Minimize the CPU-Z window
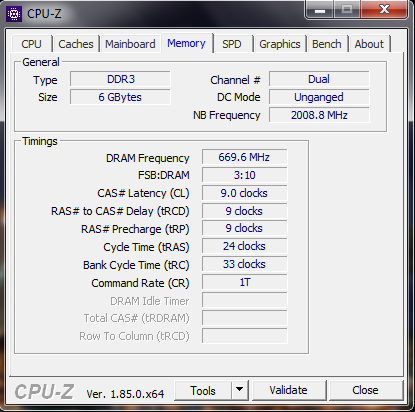This screenshot has height=412, width=415. point(320,10)
